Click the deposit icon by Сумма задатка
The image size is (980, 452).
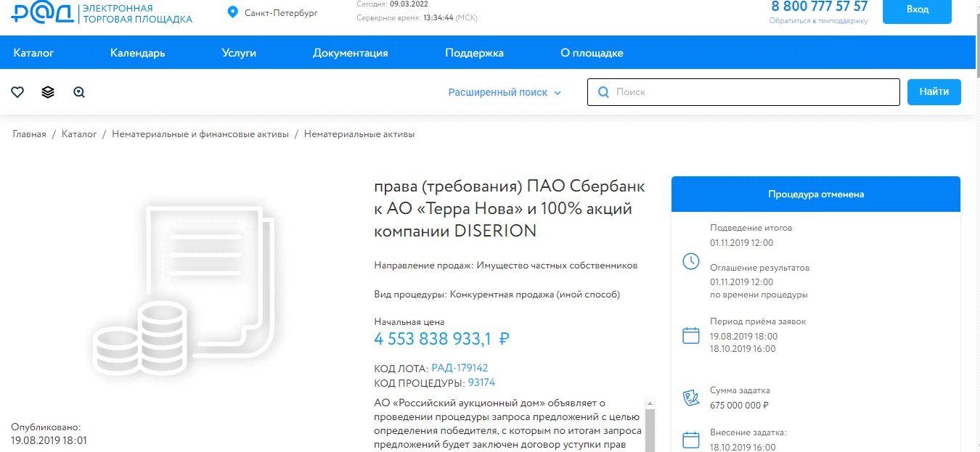pos(691,398)
